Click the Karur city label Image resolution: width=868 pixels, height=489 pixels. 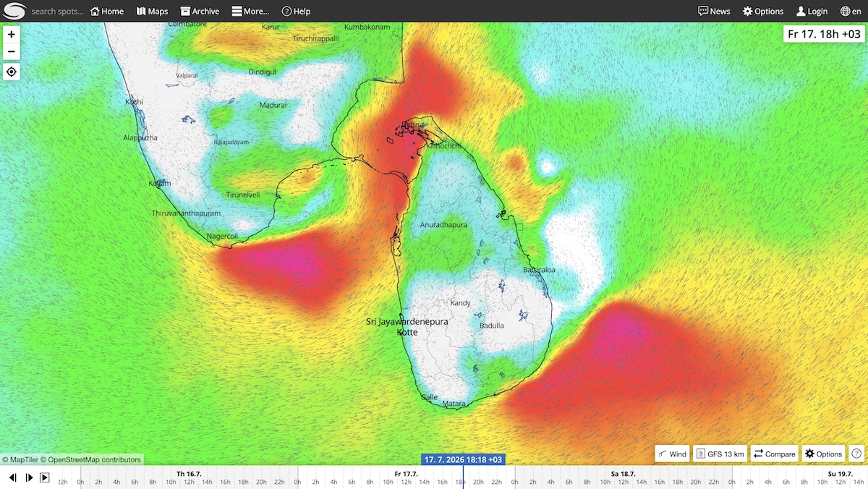tap(270, 27)
